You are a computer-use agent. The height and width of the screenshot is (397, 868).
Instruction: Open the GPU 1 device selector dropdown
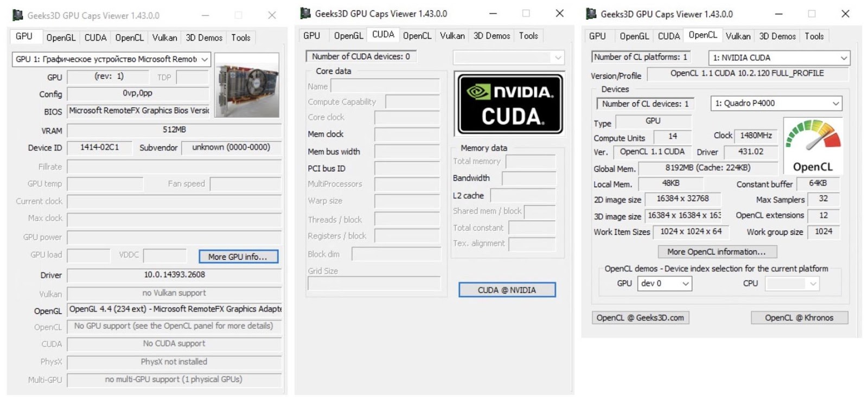(111, 59)
